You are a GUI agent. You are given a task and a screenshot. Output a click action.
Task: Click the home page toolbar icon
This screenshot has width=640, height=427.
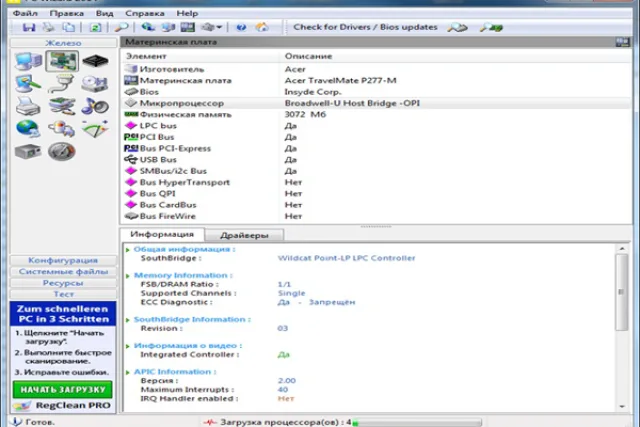[x=262, y=27]
